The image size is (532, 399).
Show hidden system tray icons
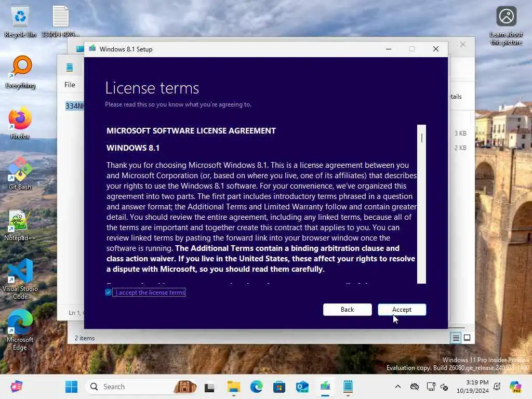[x=397, y=387]
